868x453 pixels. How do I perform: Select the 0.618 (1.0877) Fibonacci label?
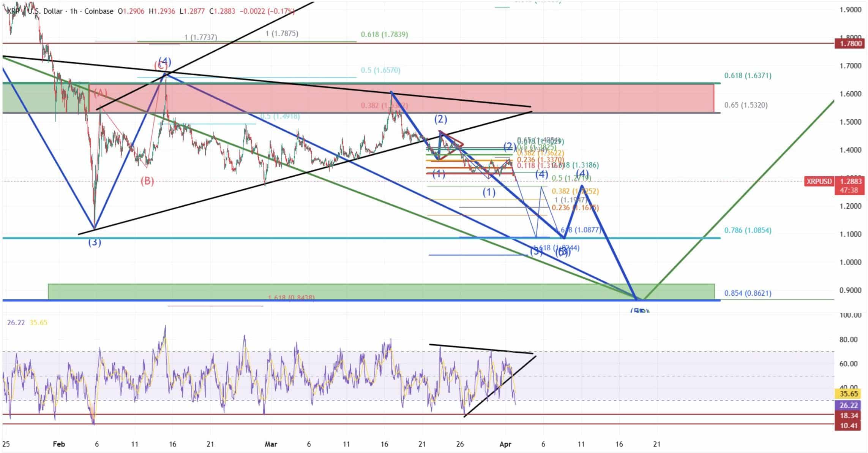[x=578, y=230]
